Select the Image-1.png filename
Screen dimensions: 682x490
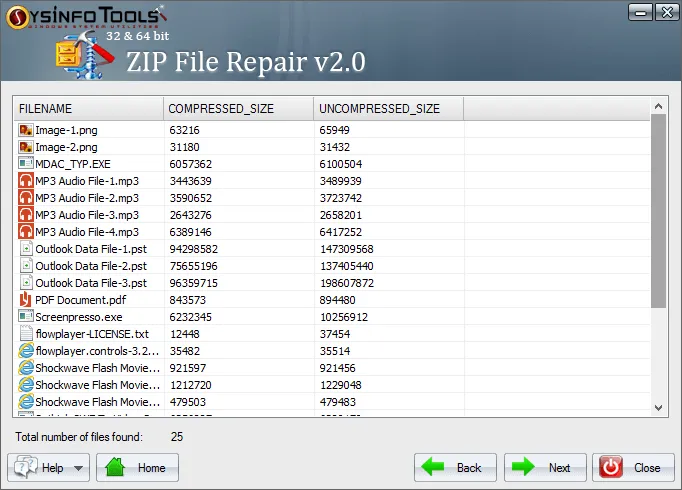(67, 130)
